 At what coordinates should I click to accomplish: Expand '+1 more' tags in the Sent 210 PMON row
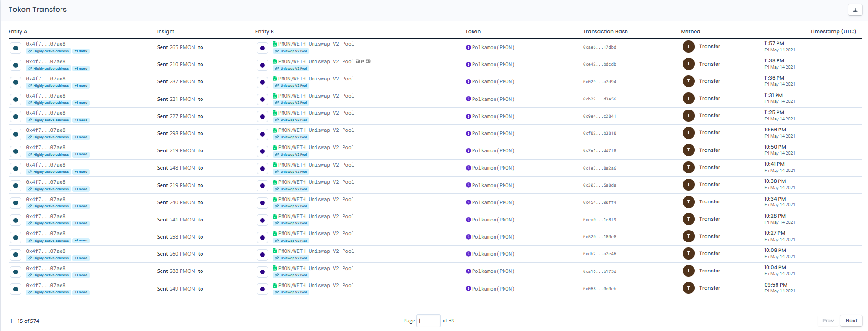tap(81, 69)
